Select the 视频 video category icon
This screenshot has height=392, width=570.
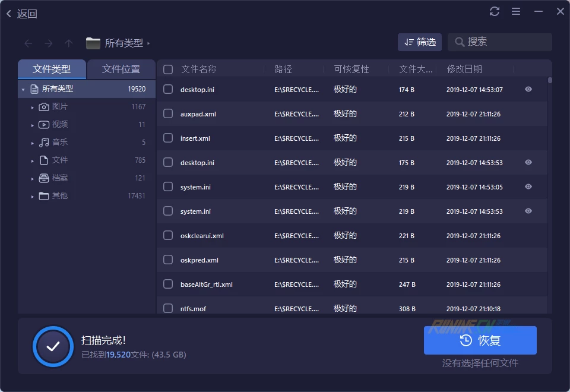click(44, 125)
